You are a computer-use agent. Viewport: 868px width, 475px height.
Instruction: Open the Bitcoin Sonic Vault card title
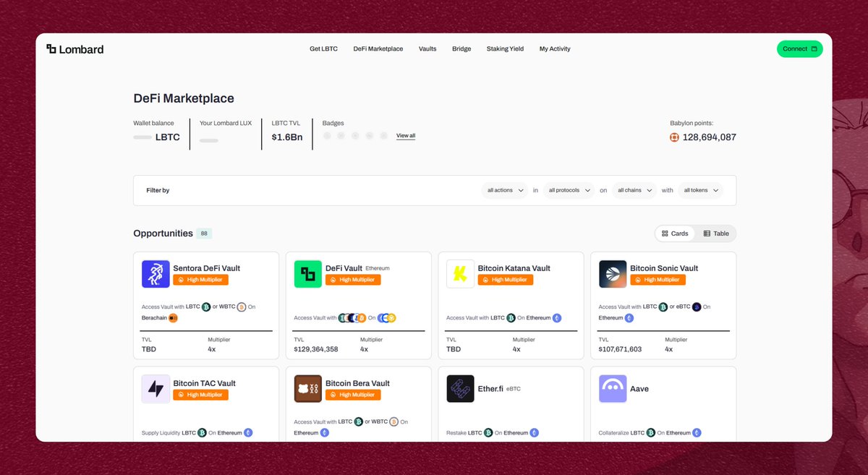(x=664, y=268)
